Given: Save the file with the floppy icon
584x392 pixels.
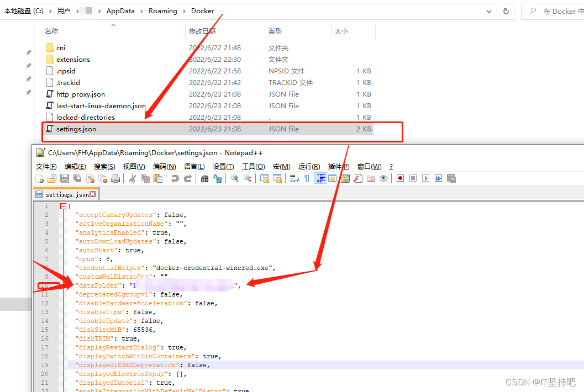Looking at the screenshot, I should click(x=65, y=179).
